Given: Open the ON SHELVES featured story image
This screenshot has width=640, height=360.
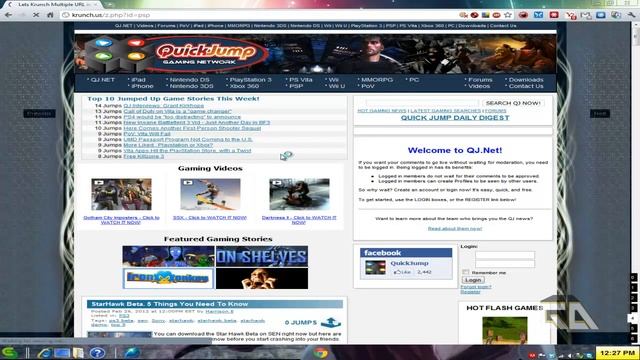Looking at the screenshot, I should click(x=262, y=256).
